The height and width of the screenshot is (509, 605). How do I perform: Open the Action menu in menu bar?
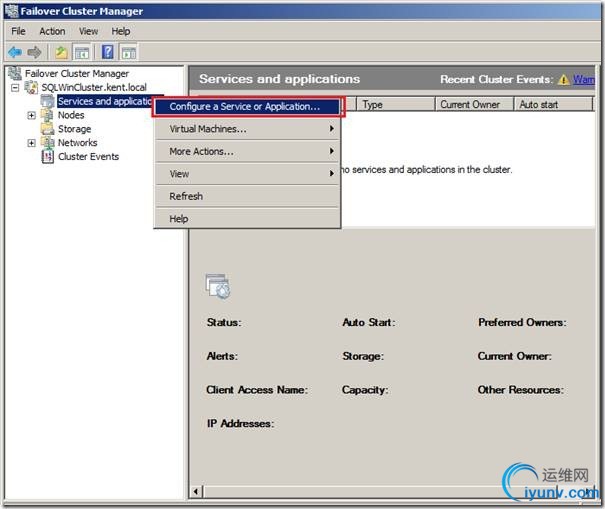coord(52,31)
